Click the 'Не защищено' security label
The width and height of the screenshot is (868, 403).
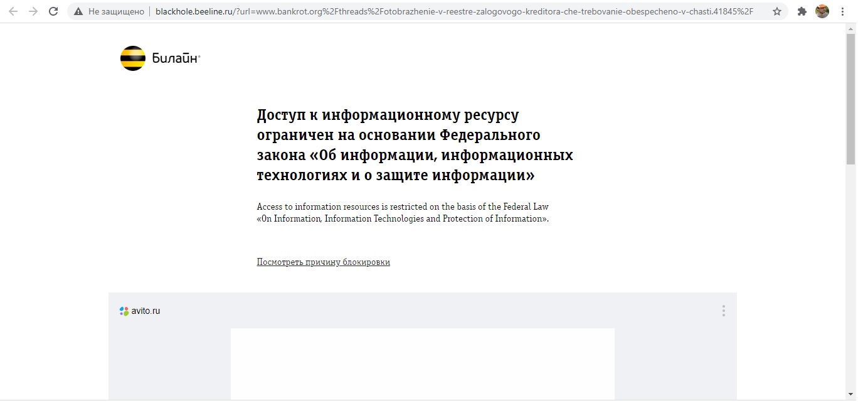116,11
